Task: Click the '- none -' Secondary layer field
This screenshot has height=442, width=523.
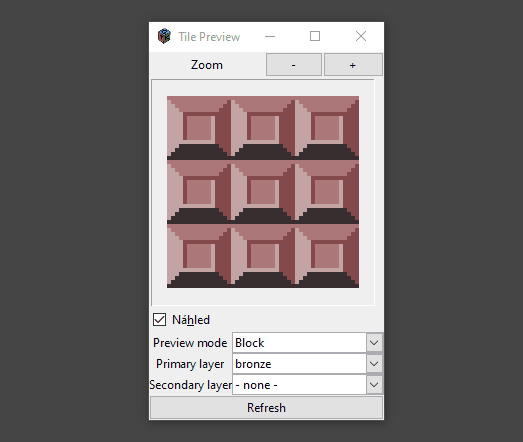Action: (299, 385)
